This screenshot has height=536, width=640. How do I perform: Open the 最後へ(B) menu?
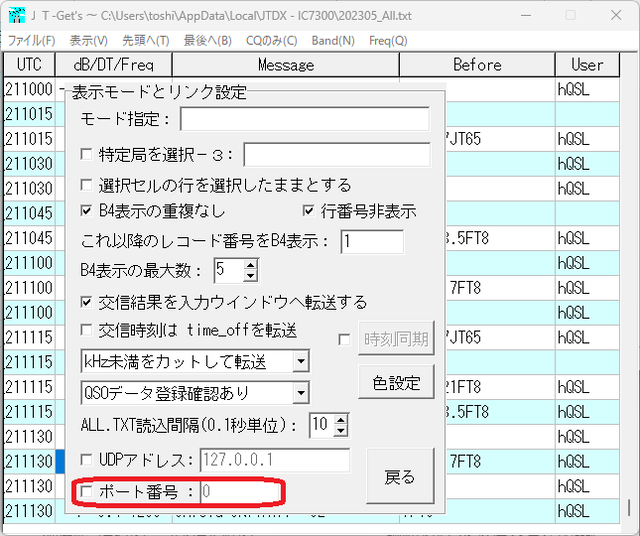(208, 41)
